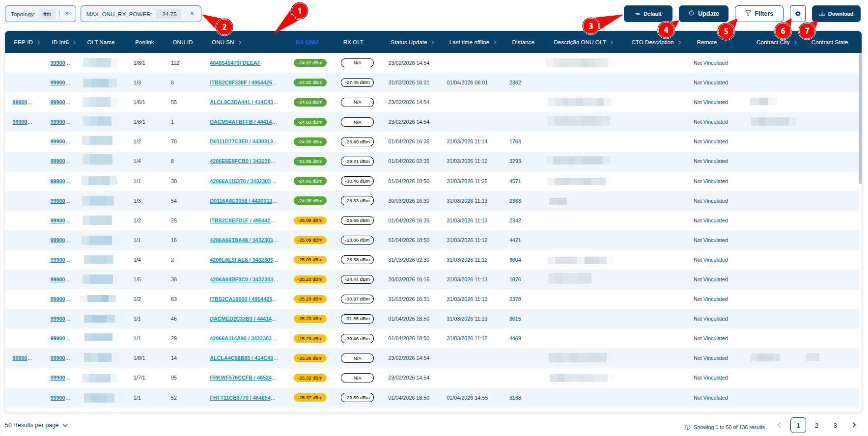Sort by the RX OLT column header

pos(353,43)
